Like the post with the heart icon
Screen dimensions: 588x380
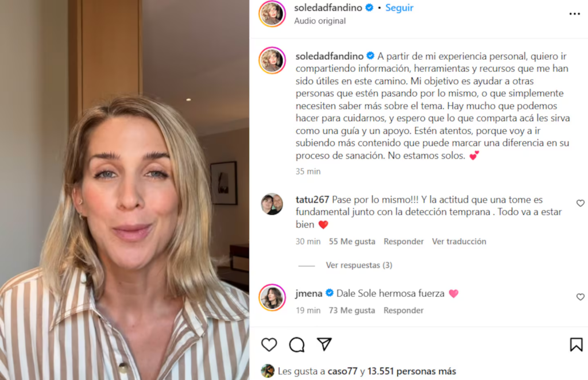click(269, 344)
